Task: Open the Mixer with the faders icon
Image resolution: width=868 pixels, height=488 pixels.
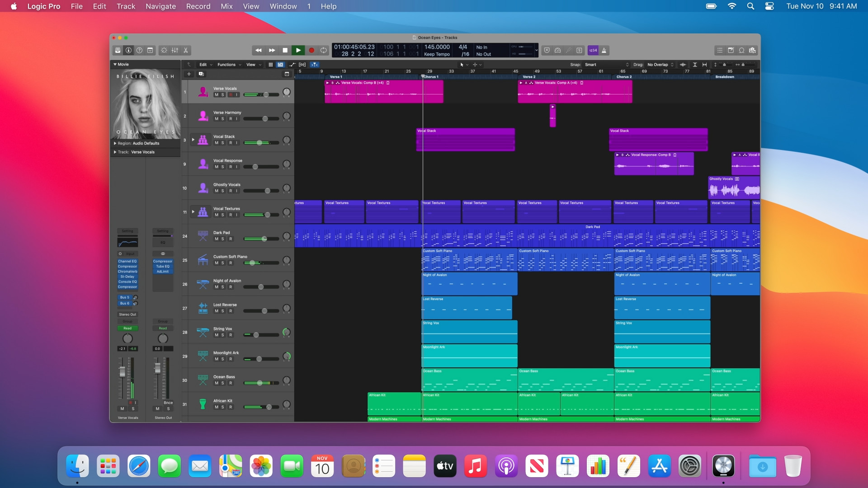Action: pos(175,50)
